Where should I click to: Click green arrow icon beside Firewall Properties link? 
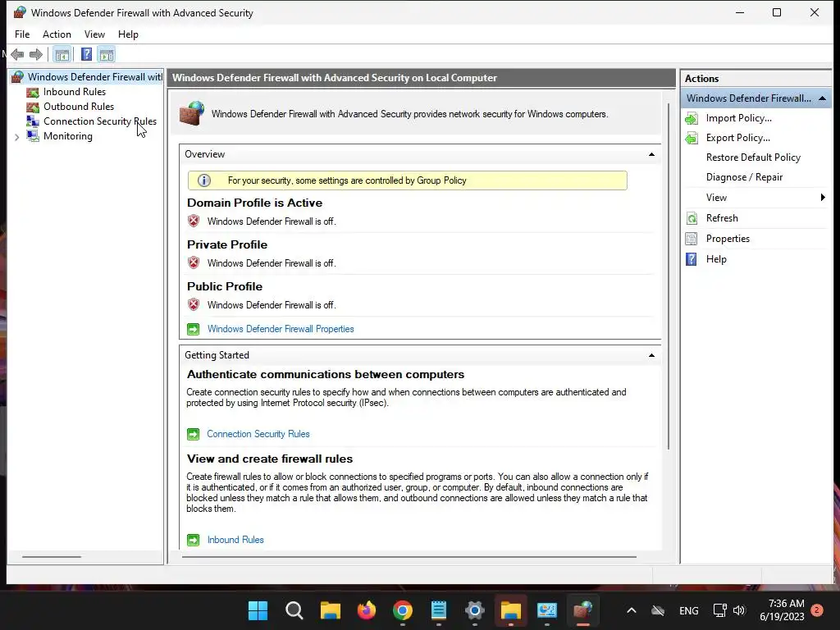[194, 329]
